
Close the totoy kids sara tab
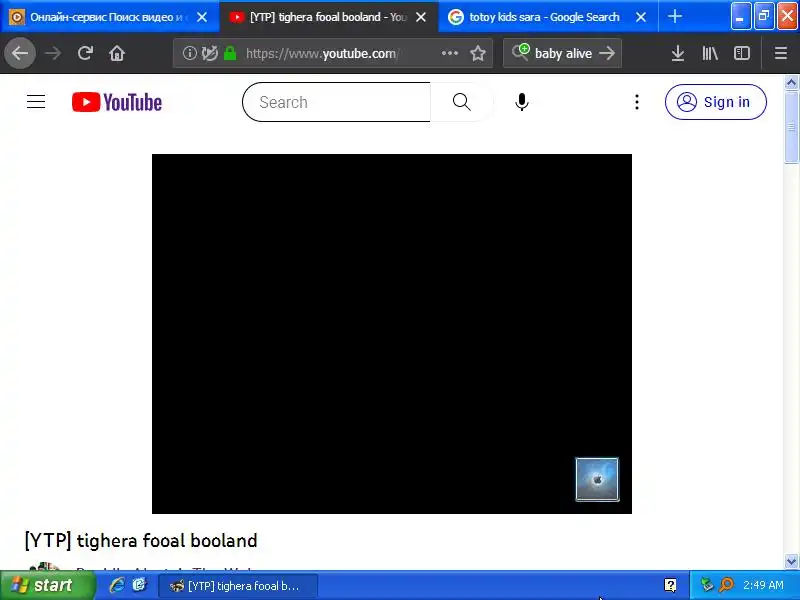click(641, 17)
